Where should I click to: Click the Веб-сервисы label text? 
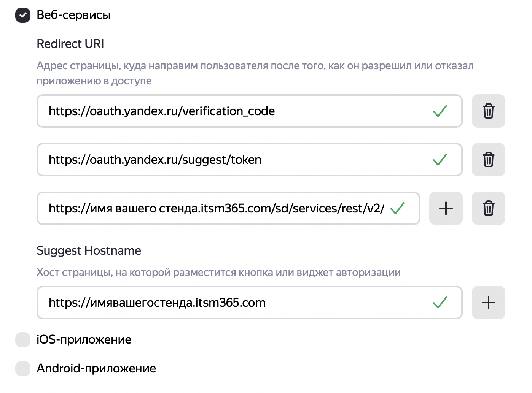[73, 15]
